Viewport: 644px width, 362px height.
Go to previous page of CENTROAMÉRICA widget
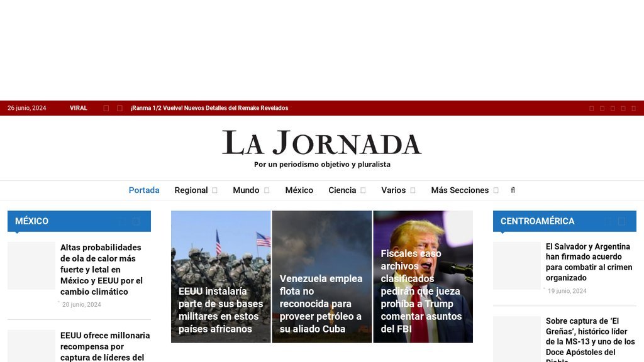(x=608, y=221)
